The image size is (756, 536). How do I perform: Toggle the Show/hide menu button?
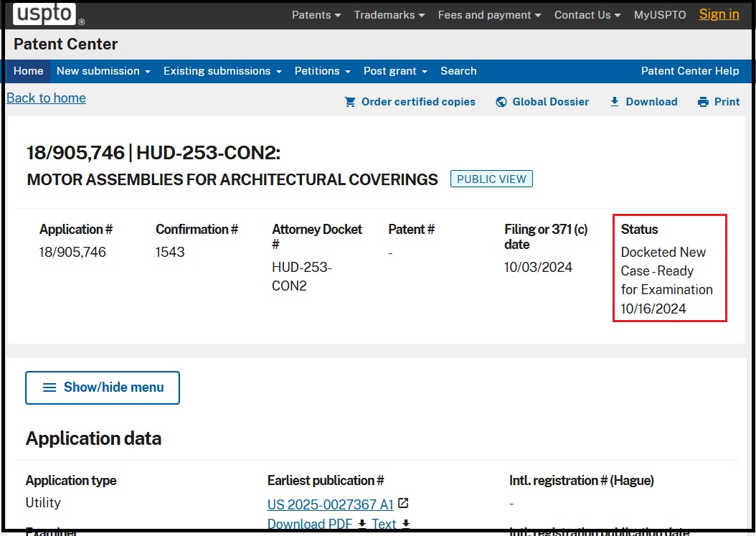(x=103, y=387)
